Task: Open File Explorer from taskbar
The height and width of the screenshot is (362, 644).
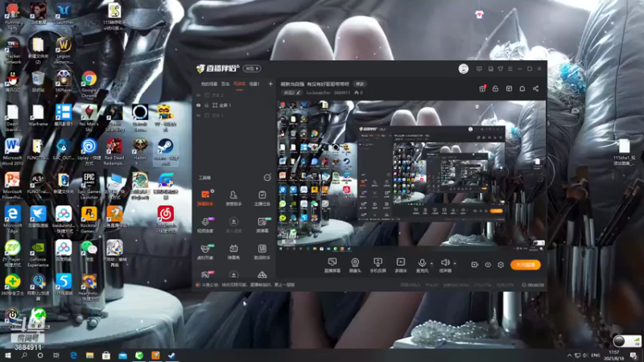Action: click(x=89, y=356)
